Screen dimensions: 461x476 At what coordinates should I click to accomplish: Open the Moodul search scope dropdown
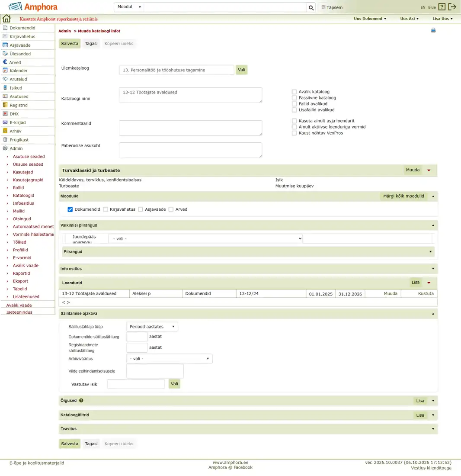click(129, 6)
